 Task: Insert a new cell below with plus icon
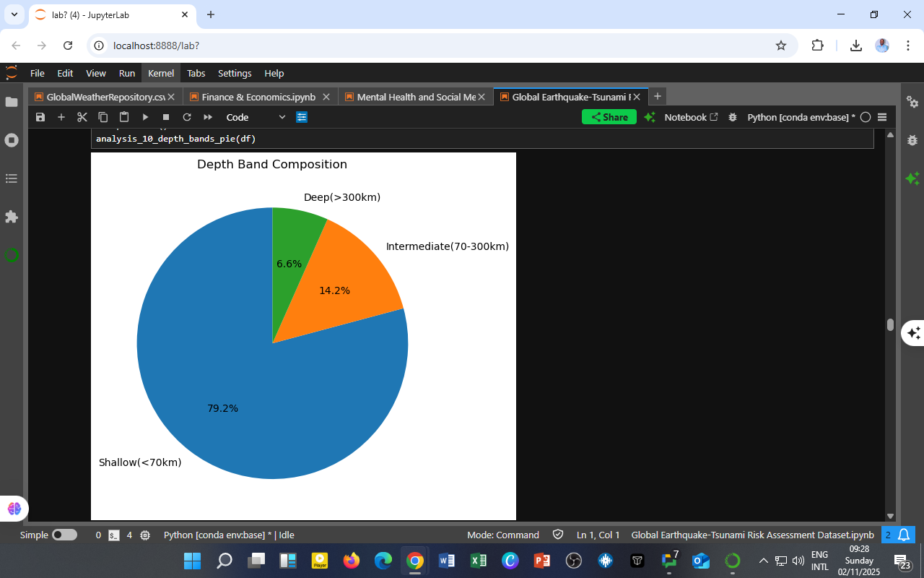61,117
